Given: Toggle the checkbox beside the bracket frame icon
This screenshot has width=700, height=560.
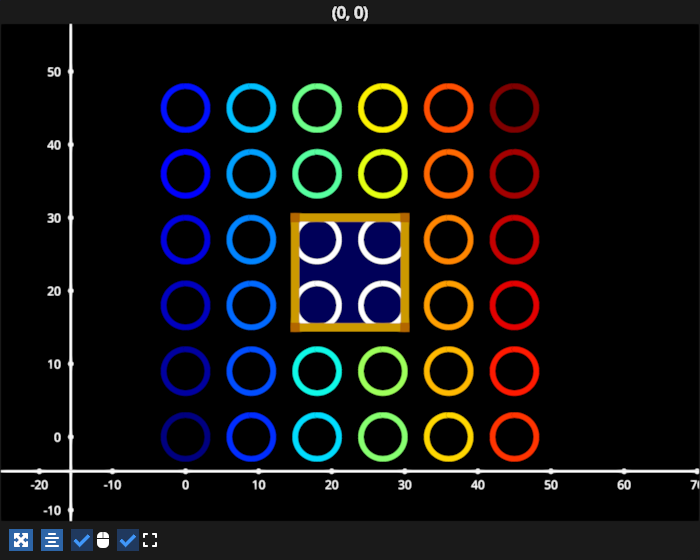Looking at the screenshot, I should pyautogui.click(x=128, y=540).
